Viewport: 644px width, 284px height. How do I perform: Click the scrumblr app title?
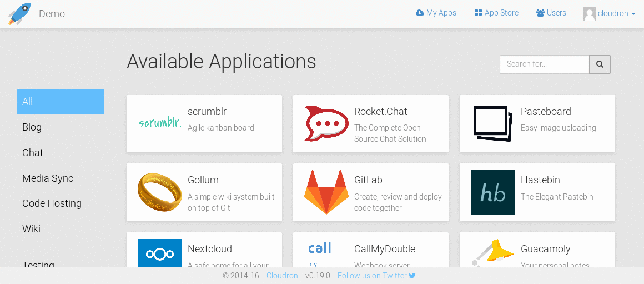click(207, 111)
